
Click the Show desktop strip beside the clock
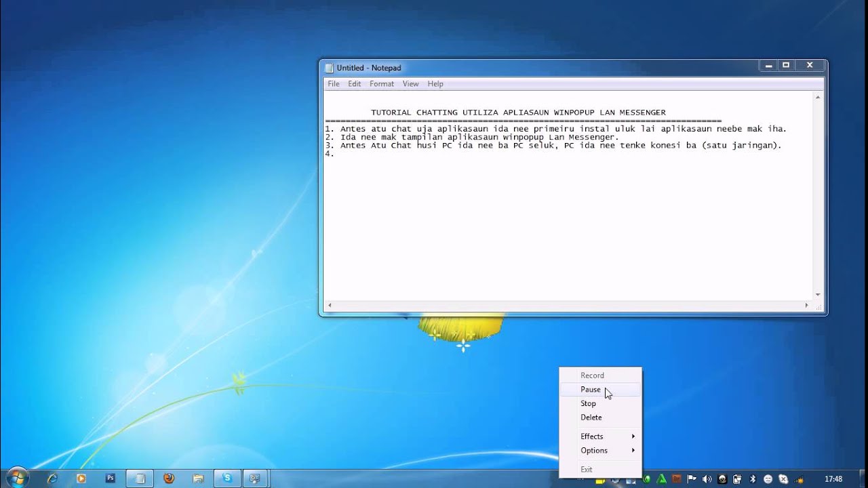coord(863,479)
